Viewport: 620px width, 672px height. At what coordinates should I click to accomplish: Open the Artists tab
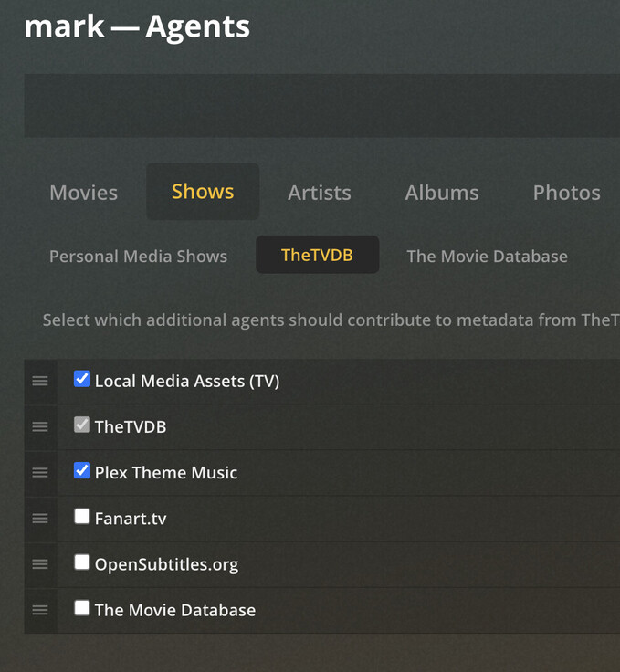pos(320,193)
